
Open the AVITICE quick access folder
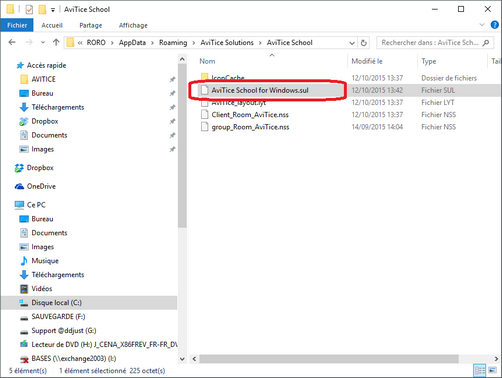point(43,79)
